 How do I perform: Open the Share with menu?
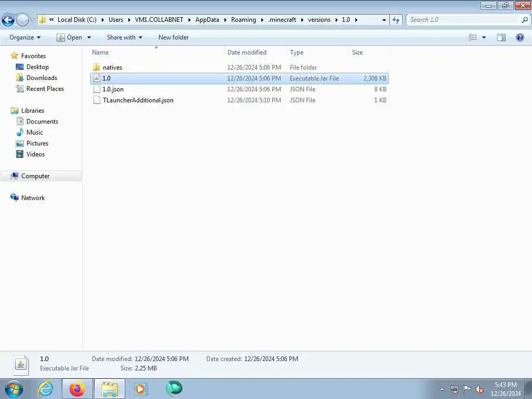pyautogui.click(x=124, y=37)
